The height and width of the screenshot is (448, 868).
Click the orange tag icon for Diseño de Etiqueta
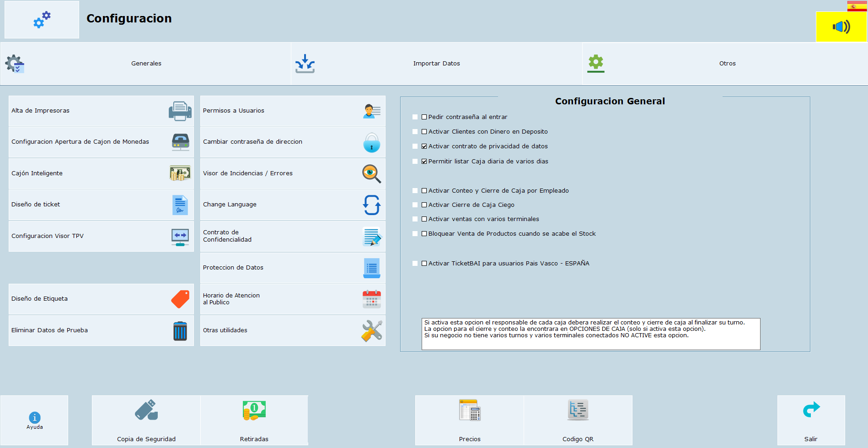click(x=180, y=299)
